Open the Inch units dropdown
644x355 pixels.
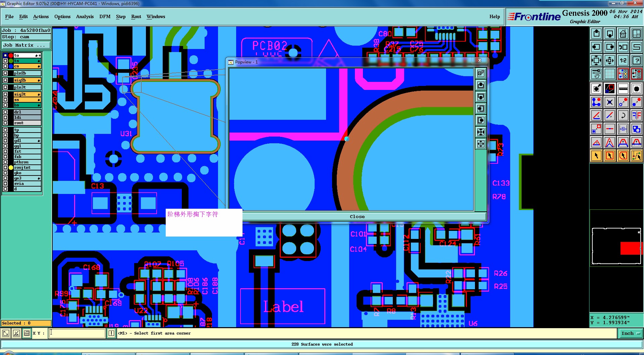coord(631,333)
